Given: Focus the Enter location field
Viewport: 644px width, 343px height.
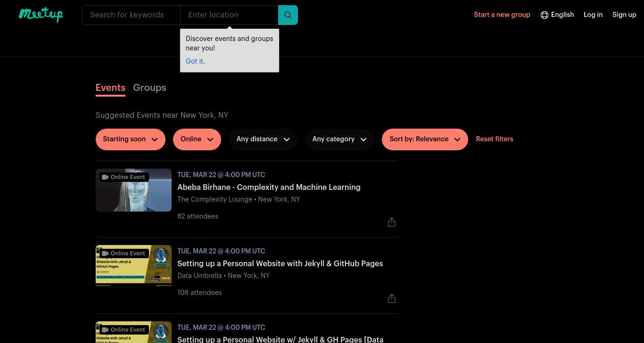Looking at the screenshot, I should (x=229, y=15).
